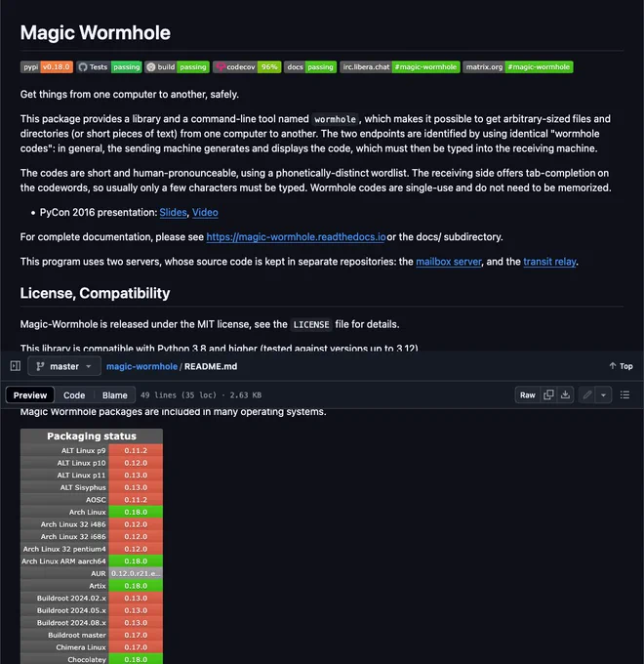Screen dimensions: 644x664
Task: Click the Chocolatey 0.18.0 row
Action: 92,659
